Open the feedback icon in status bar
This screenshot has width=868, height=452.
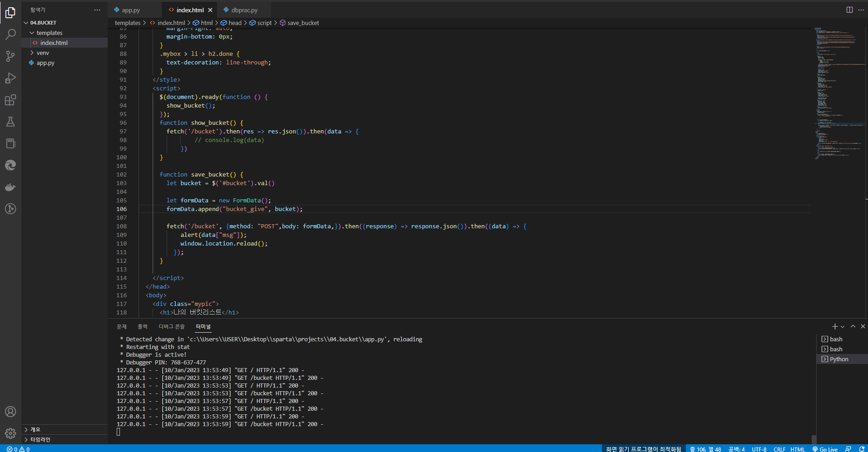[x=848, y=449]
